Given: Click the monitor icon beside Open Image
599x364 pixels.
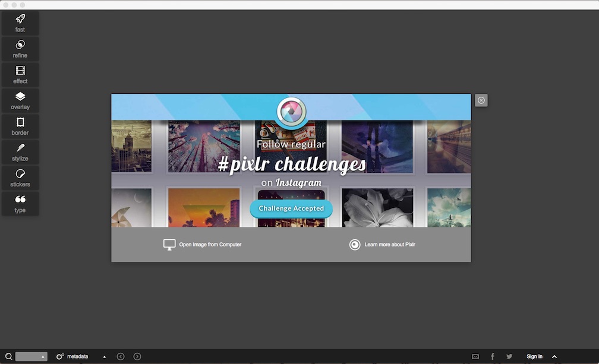Looking at the screenshot, I should click(x=169, y=245).
